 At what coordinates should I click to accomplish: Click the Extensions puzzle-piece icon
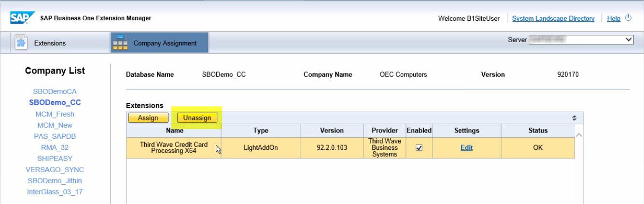(21, 43)
